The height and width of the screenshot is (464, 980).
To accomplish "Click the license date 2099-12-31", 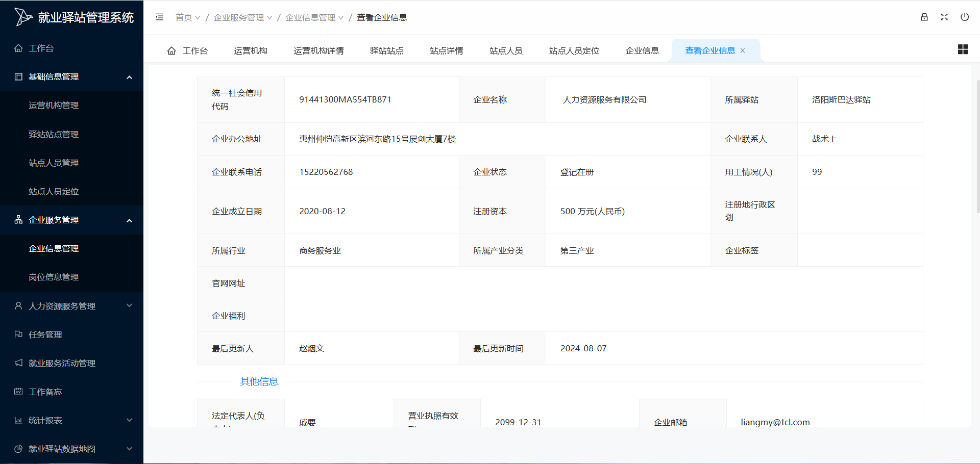I will pyautogui.click(x=518, y=422).
